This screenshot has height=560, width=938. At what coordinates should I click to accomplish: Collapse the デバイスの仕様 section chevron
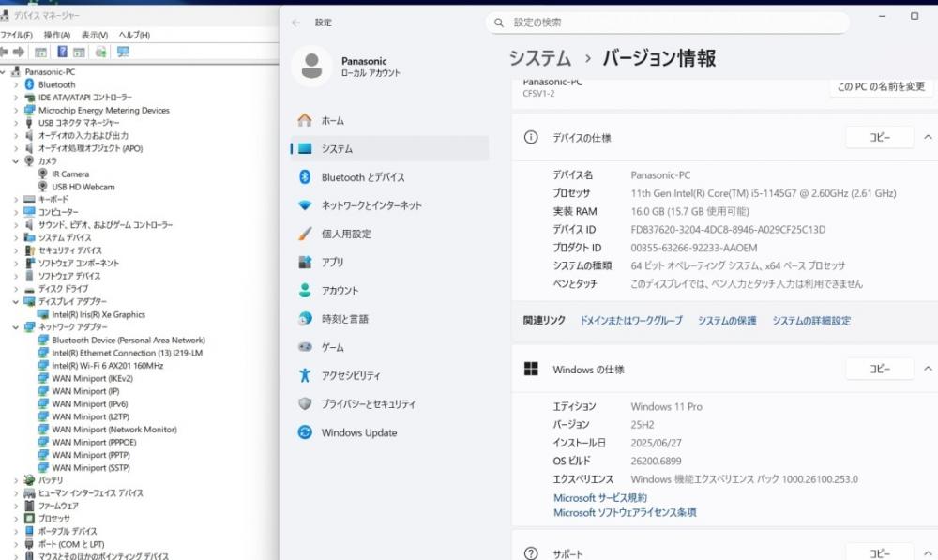(928, 137)
